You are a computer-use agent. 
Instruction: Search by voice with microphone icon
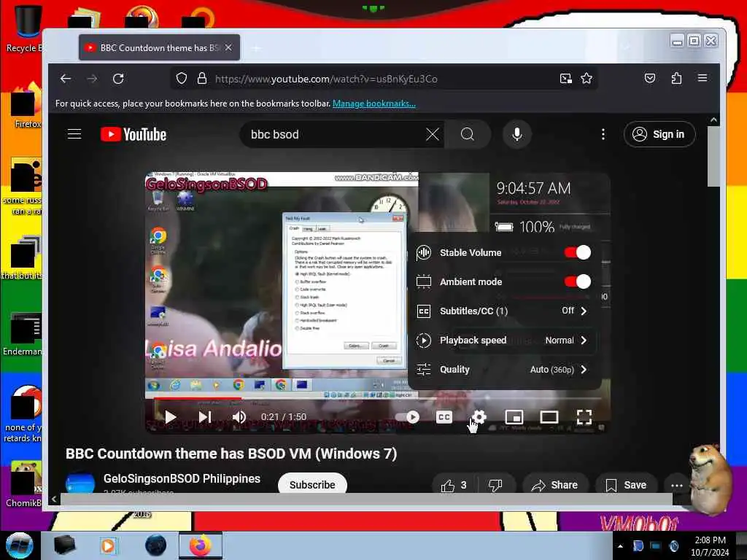(517, 134)
